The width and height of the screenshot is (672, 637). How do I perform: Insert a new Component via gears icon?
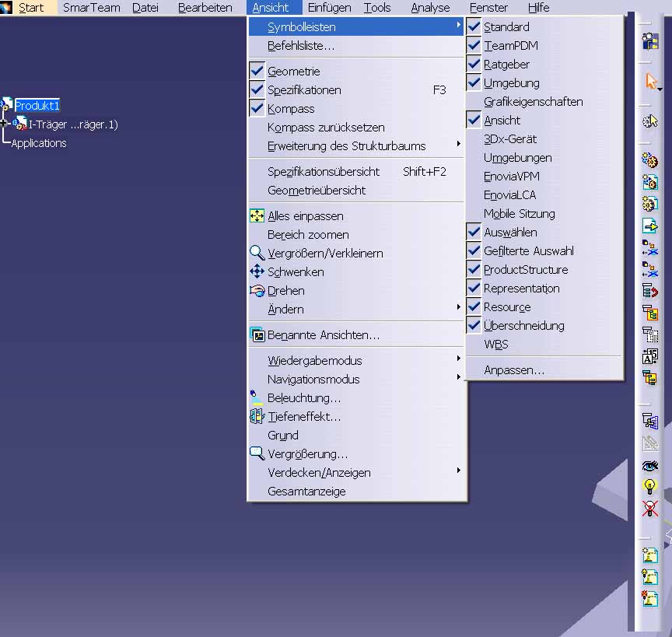pos(650,161)
